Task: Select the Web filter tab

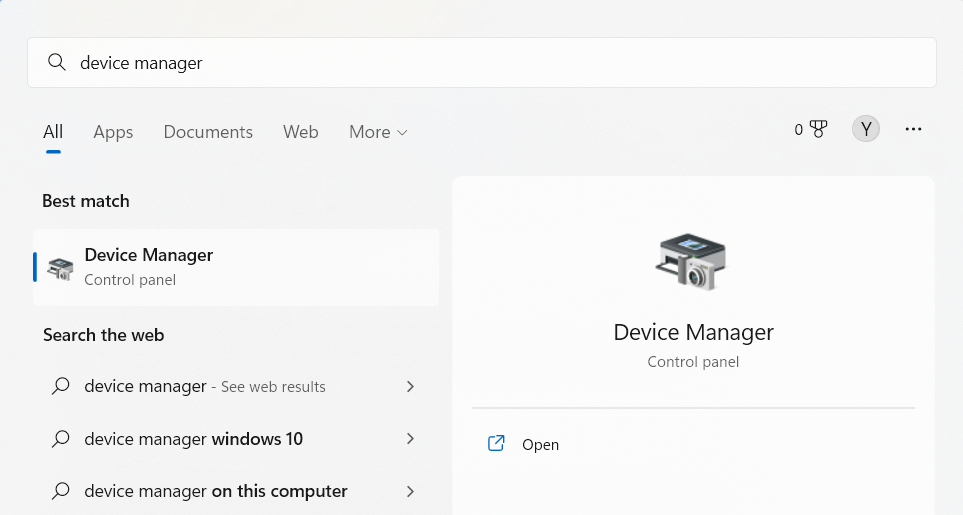Action: [x=300, y=132]
